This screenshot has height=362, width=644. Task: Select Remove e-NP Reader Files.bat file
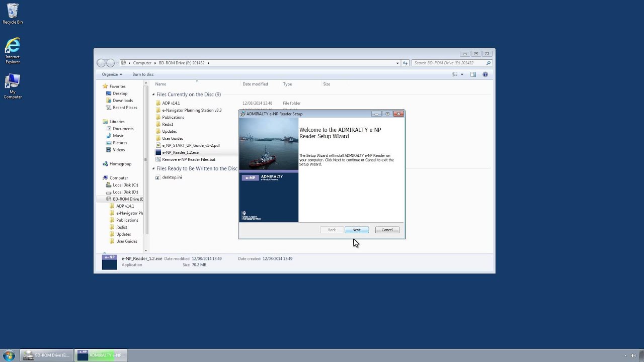pos(189,159)
